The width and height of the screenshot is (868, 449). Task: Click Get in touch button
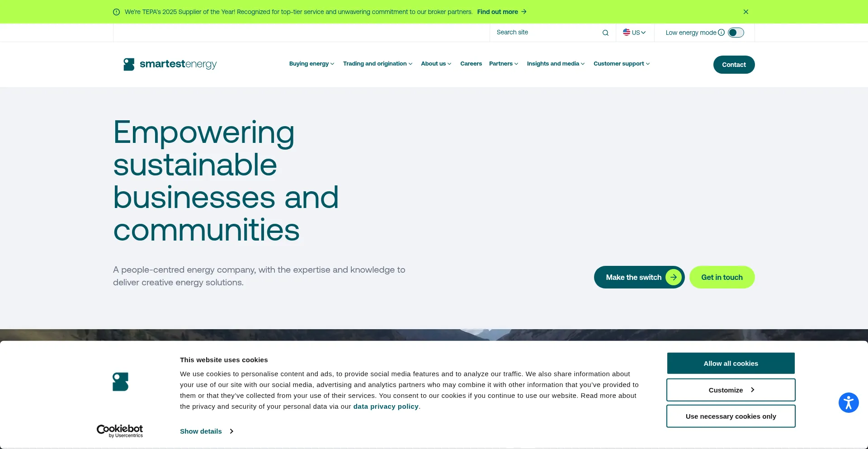click(722, 277)
